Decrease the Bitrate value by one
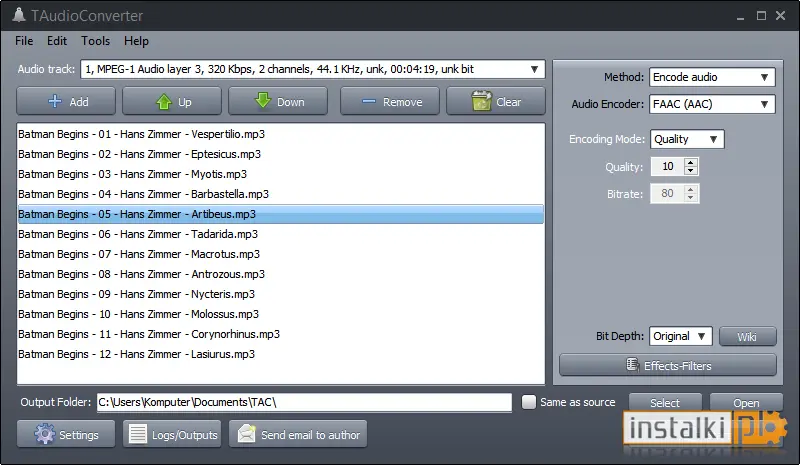 pos(691,198)
